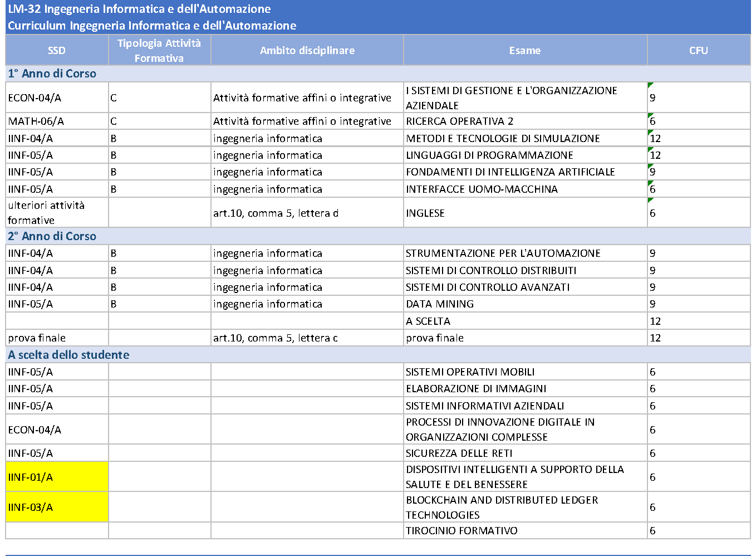Screen dimensions: 756x556
Task: Click the 'INGLESE' exam cell
Action: click(525, 213)
